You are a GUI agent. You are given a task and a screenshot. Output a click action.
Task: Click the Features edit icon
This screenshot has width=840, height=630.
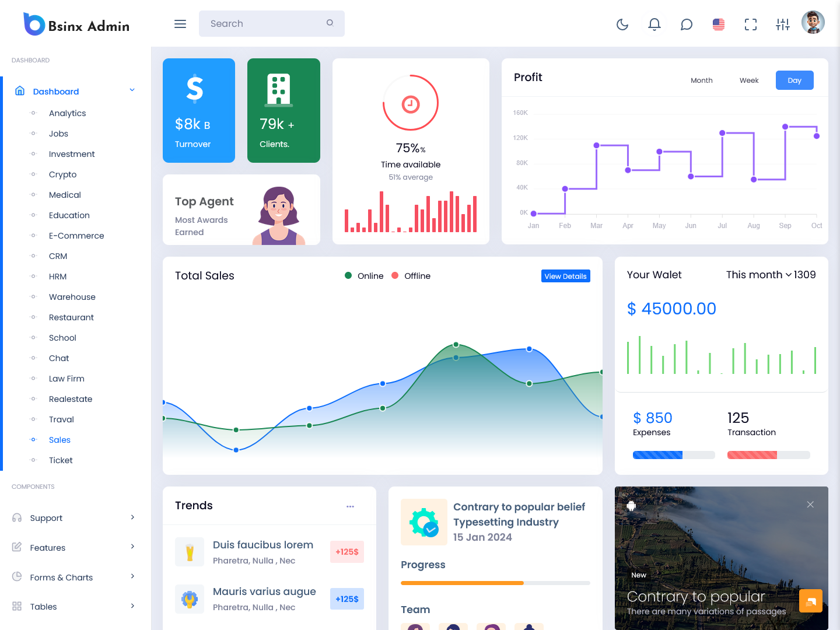coord(17,547)
